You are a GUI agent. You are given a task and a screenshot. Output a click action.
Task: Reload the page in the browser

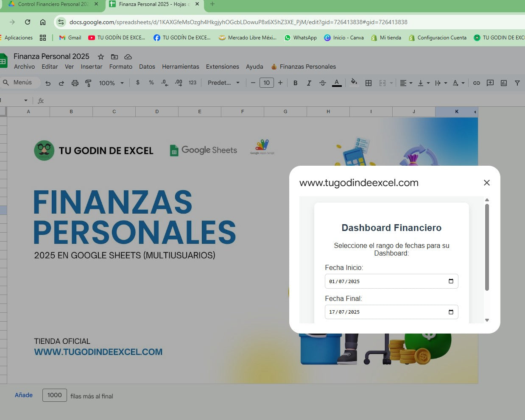[x=28, y=22]
